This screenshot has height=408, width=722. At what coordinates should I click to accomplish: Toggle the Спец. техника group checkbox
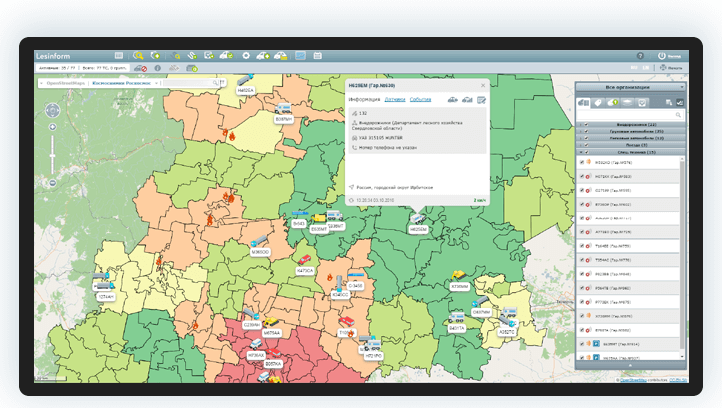[585, 152]
